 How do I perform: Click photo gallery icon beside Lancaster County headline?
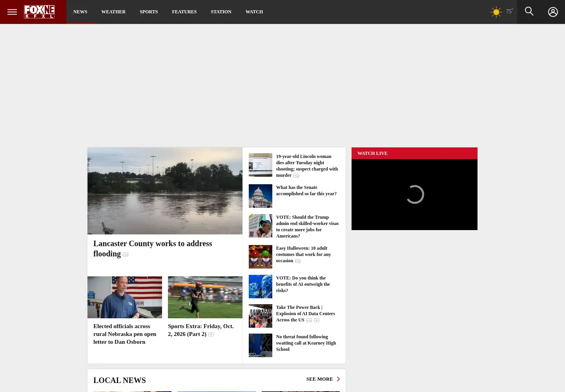tap(126, 254)
